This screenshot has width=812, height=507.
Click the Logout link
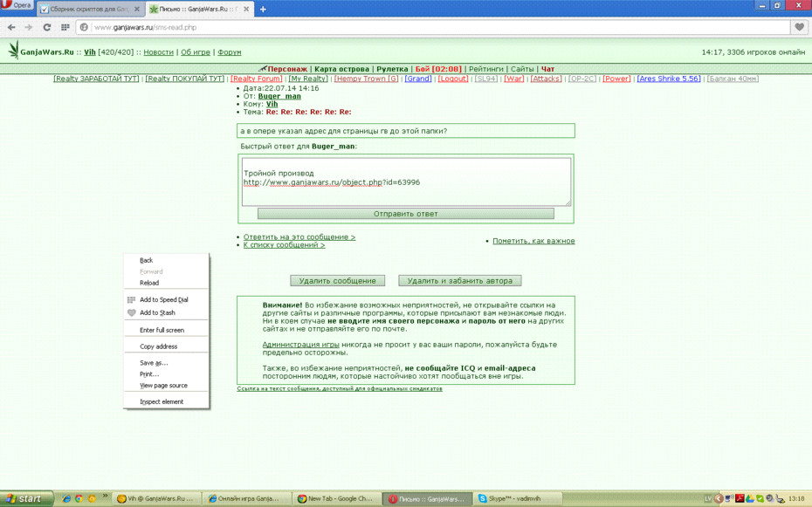(453, 79)
